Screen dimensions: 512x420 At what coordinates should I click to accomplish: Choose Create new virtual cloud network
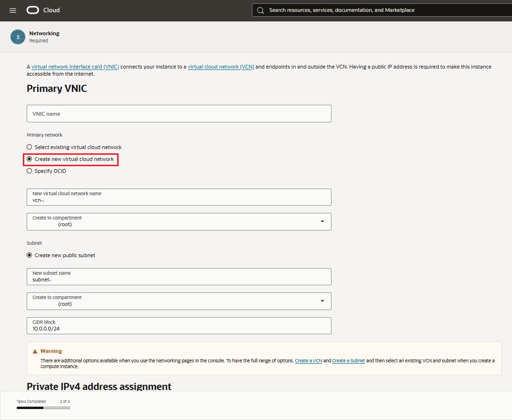click(30, 159)
